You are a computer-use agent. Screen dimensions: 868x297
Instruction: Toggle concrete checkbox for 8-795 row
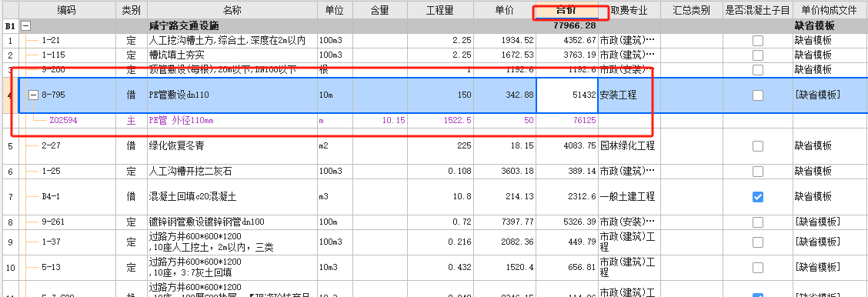point(757,95)
